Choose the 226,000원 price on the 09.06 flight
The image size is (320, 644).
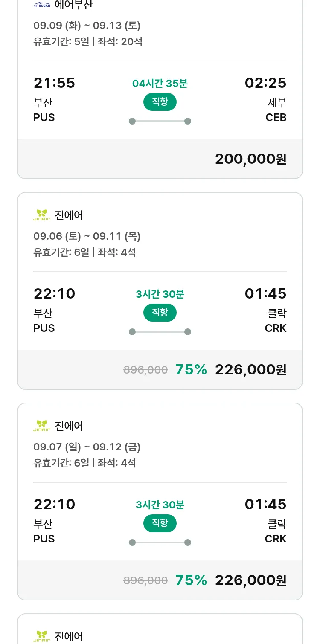tap(250, 370)
